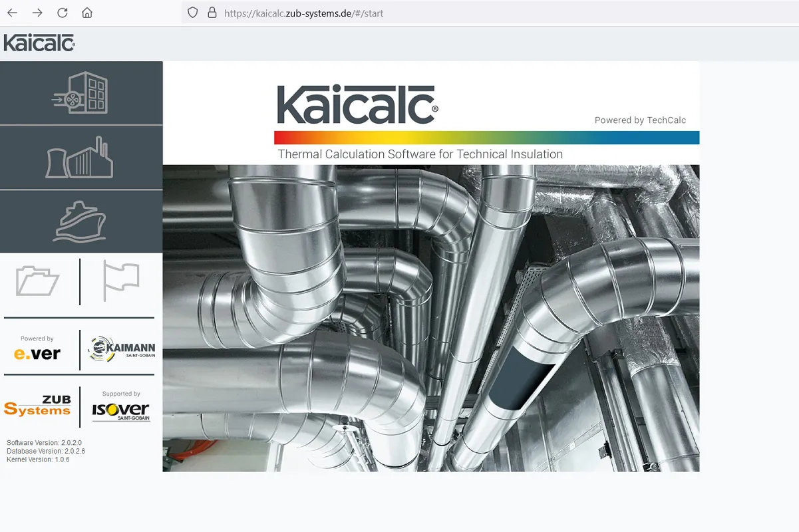Open the KAIMANN Saint-Gobain logo link
The height and width of the screenshot is (532, 799).
pyautogui.click(x=120, y=348)
